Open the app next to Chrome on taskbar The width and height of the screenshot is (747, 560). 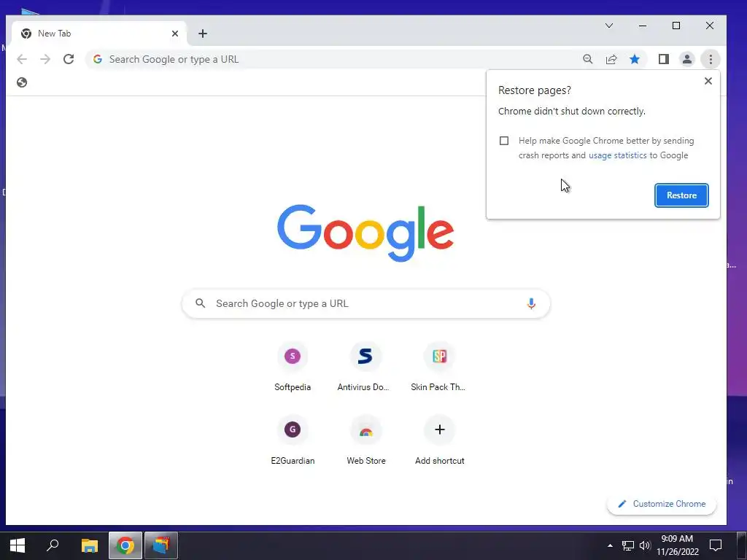161,545
